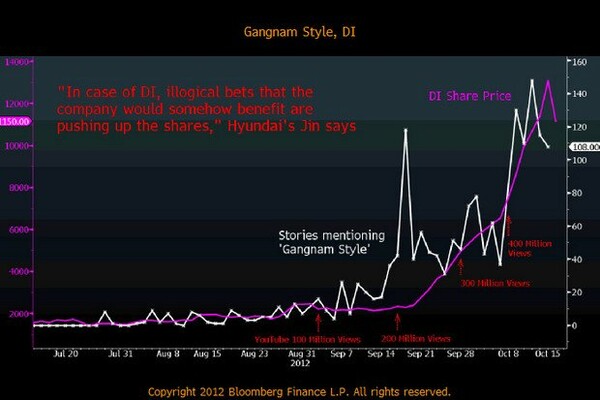The height and width of the screenshot is (400, 600).
Task: Click the magenta 150.00 value tag on left axis
Action: click(x=15, y=121)
